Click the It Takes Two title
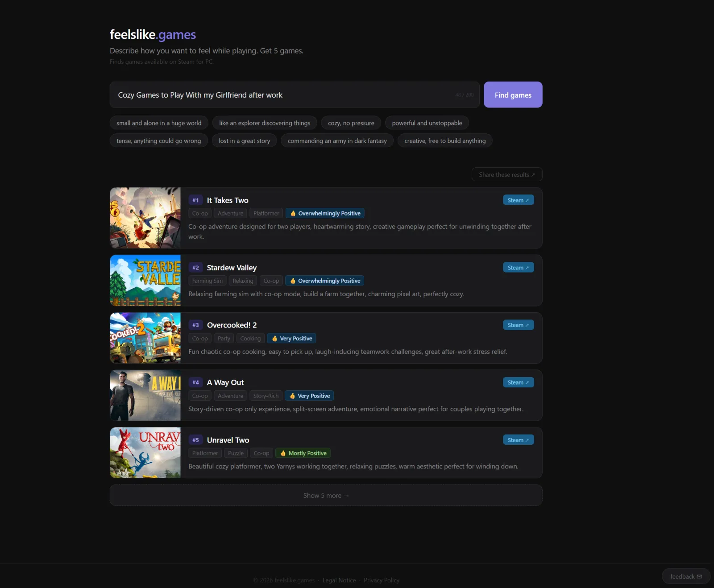The height and width of the screenshot is (588, 714). coord(228,200)
